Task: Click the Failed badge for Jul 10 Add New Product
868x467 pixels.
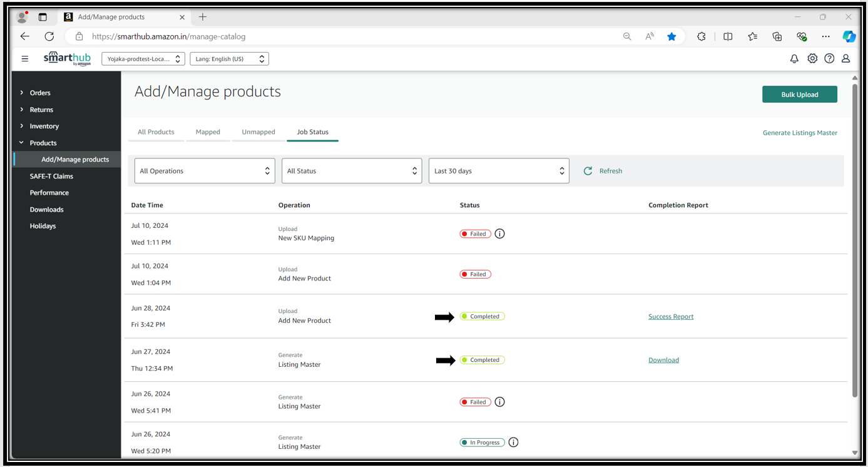Action: point(476,274)
